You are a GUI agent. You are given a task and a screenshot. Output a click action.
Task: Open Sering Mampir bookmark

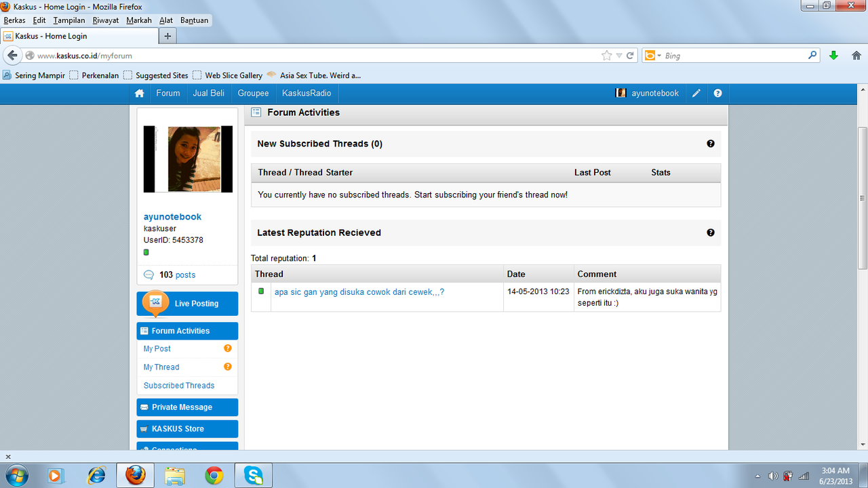coord(34,75)
